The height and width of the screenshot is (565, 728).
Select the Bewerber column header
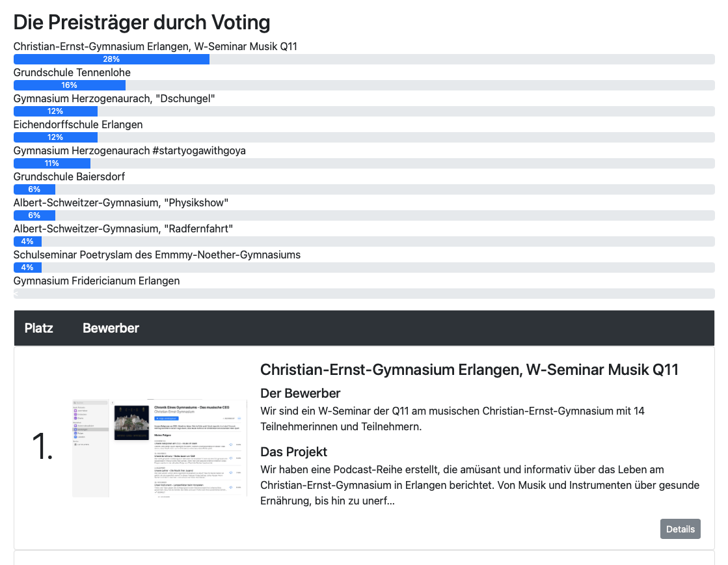pos(111,328)
